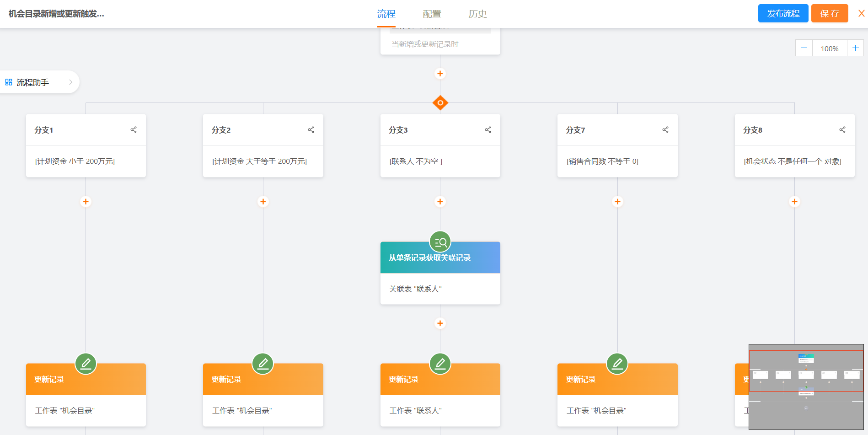
Task: Click the share icon on 分支8
Action: 842,129
